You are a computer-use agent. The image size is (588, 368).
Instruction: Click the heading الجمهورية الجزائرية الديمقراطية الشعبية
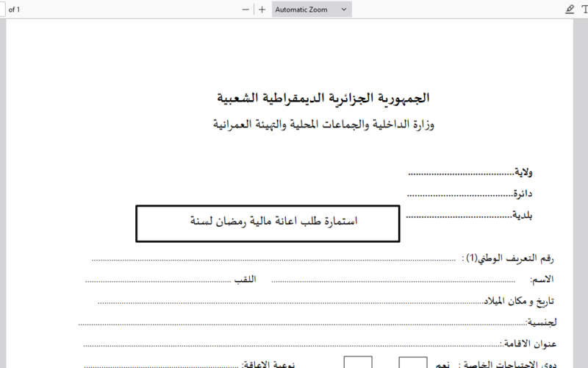pyautogui.click(x=323, y=98)
